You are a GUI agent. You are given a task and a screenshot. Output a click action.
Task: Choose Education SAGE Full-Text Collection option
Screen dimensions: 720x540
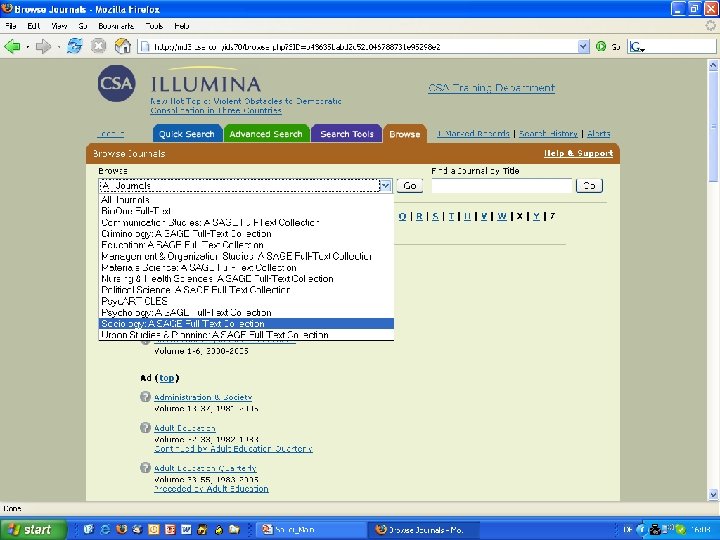click(x=246, y=245)
